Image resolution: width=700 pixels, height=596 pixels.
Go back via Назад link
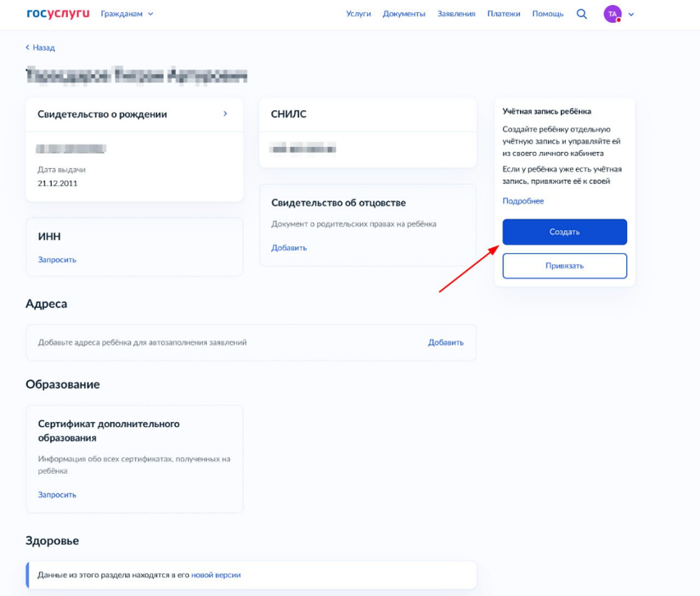pos(40,48)
